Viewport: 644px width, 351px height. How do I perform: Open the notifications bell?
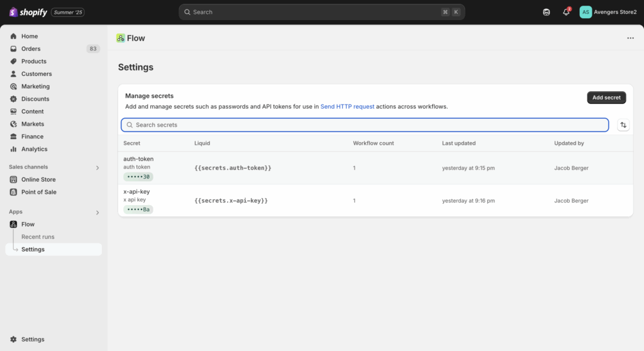click(x=567, y=12)
